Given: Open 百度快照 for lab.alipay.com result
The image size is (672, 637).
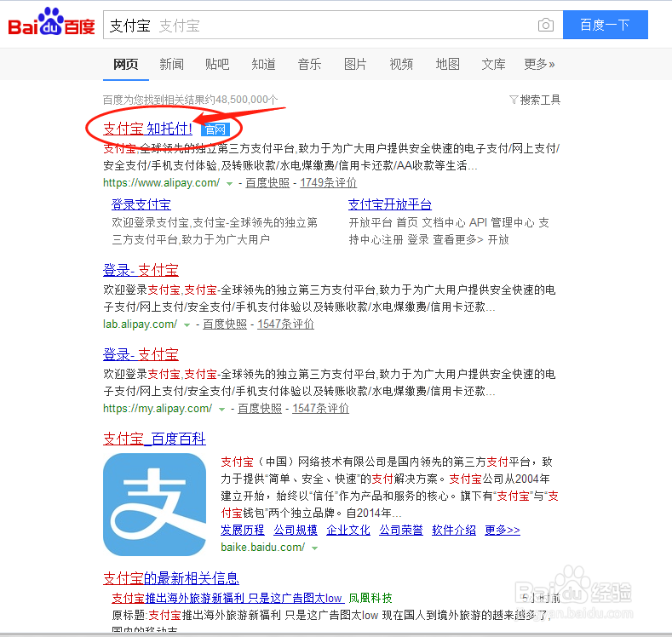Looking at the screenshot, I should [225, 324].
